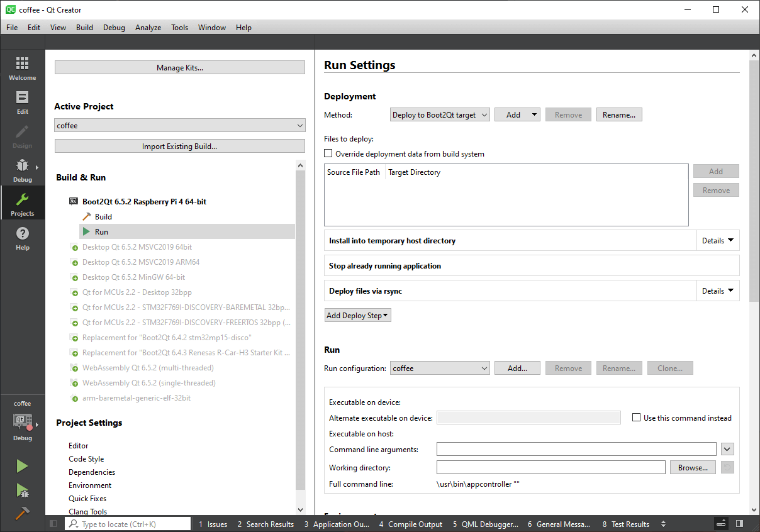Switch to Edit mode
760x532 pixels.
click(22, 103)
